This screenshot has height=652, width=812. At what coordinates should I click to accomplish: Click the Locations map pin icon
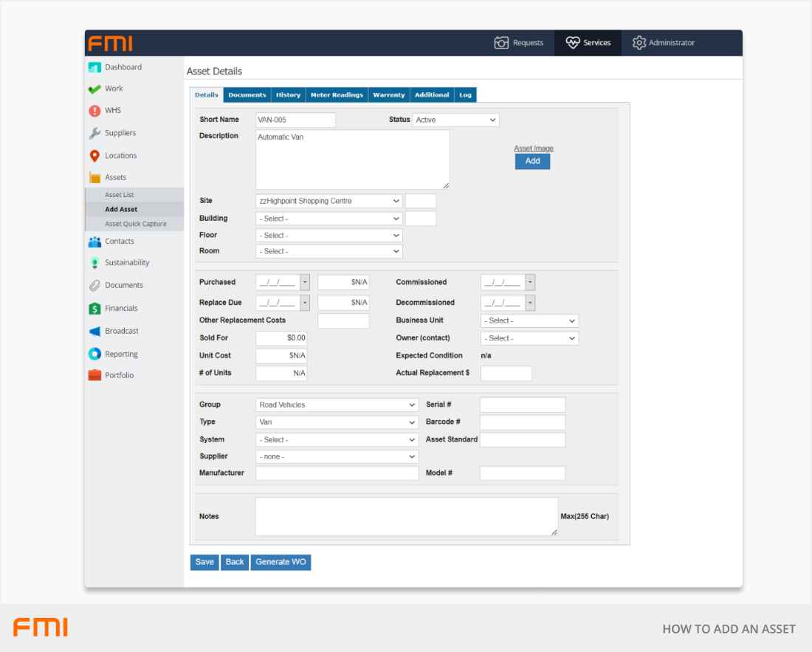point(94,156)
